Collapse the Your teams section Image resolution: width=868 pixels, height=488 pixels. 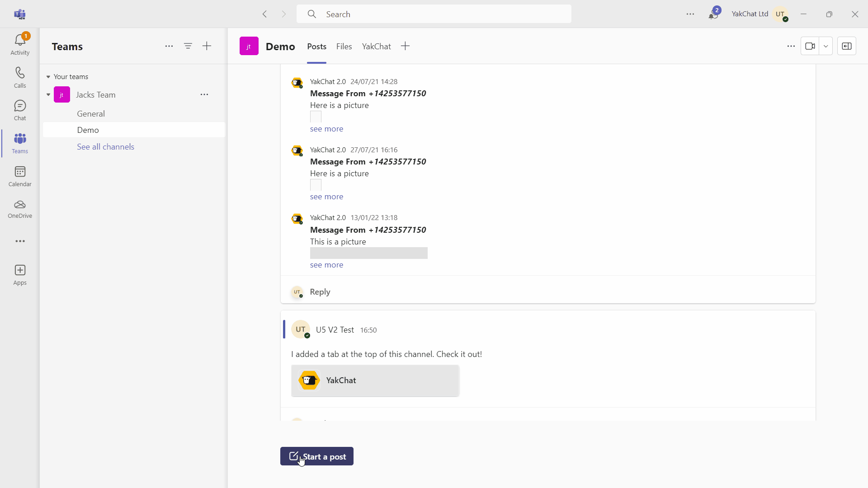tap(48, 77)
